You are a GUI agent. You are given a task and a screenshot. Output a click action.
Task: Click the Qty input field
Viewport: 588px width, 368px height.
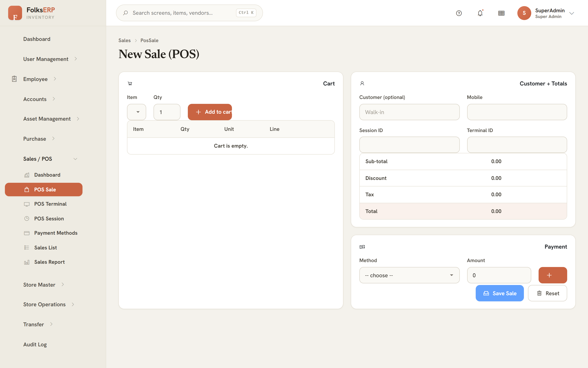(167, 112)
